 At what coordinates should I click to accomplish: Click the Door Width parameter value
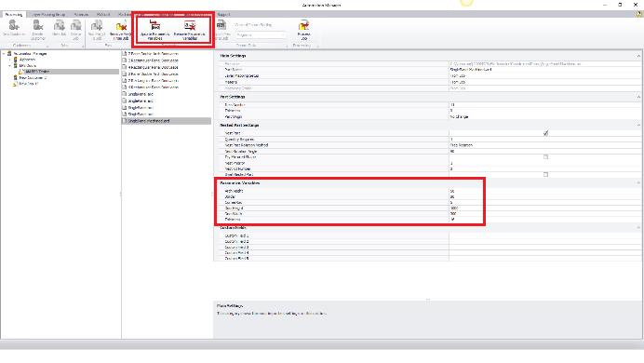point(544,214)
